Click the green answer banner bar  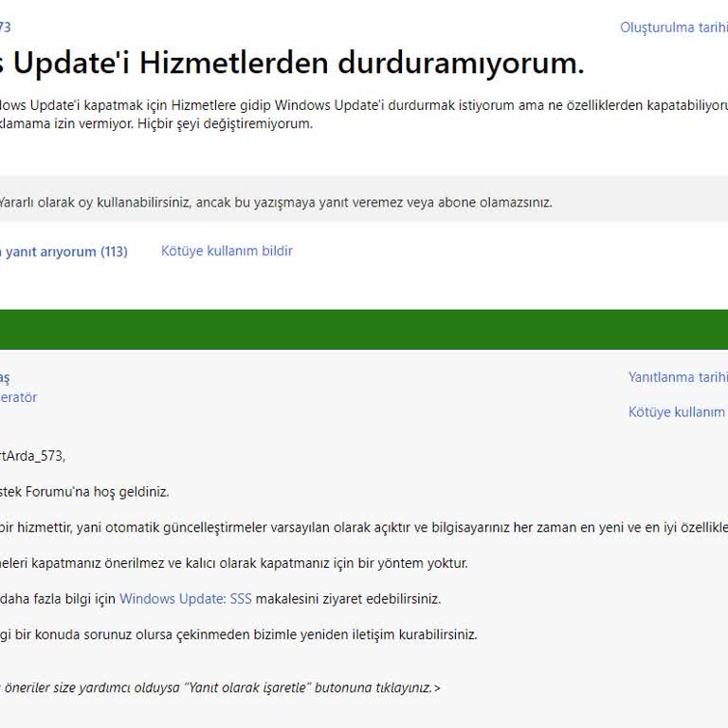(x=364, y=329)
